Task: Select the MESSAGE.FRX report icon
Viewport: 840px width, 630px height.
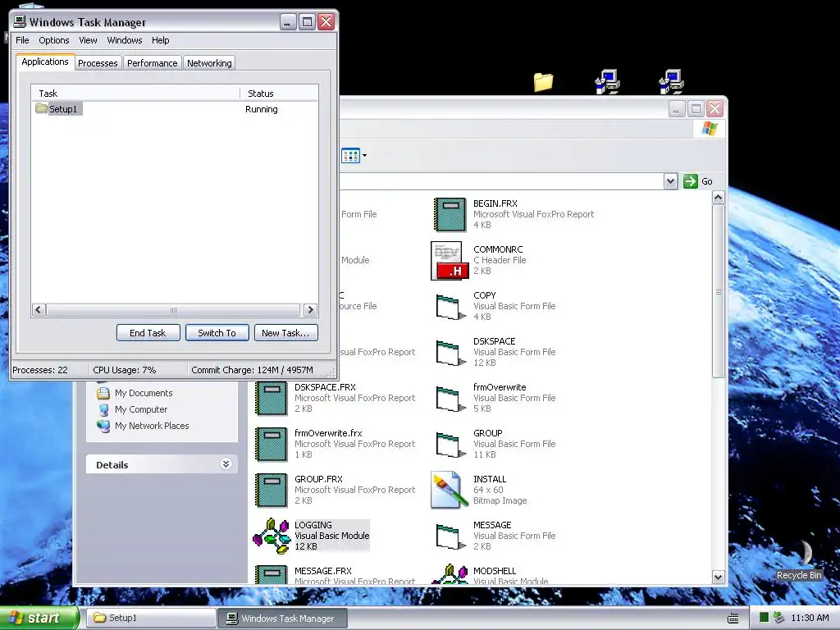Action: pyautogui.click(x=271, y=574)
